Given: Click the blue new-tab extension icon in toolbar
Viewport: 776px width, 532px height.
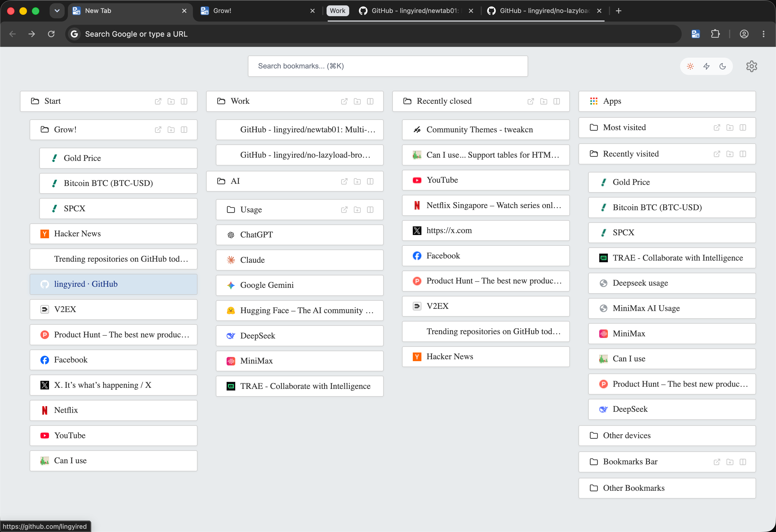Looking at the screenshot, I should coord(695,34).
